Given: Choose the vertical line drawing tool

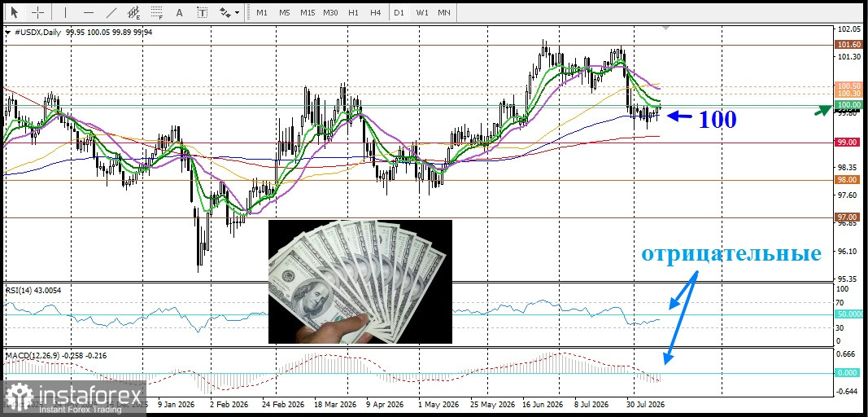Looking at the screenshot, I should click(65, 12).
